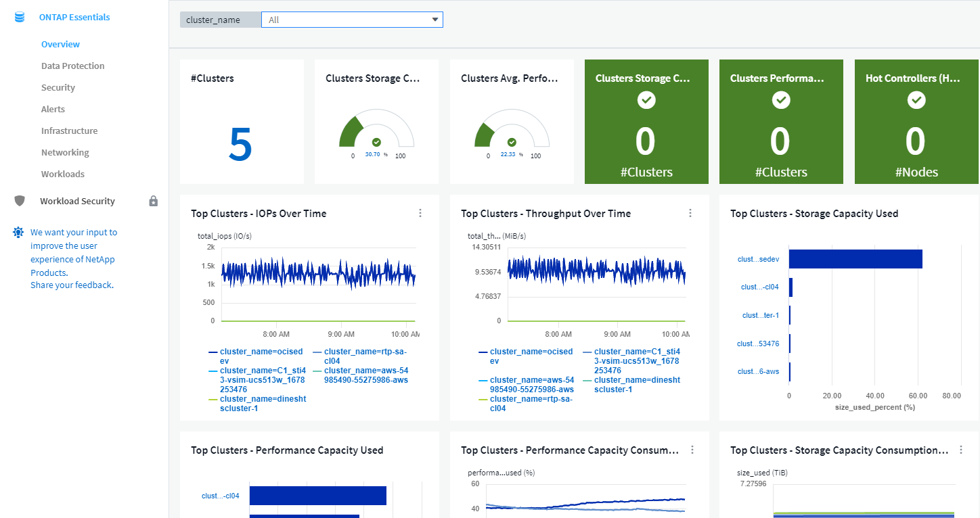980x518 pixels.
Task: Click the Hot Controllers green tile
Action: point(916,122)
